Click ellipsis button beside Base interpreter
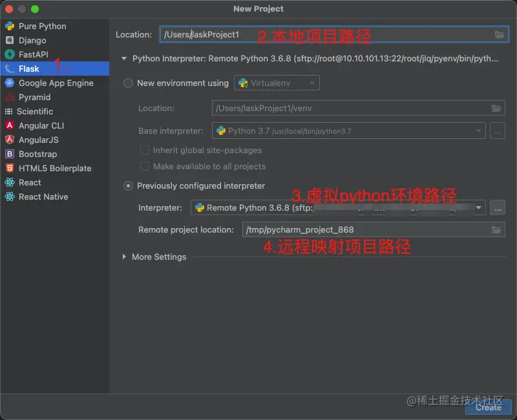Screen dimensions: 517x420 click(x=498, y=131)
